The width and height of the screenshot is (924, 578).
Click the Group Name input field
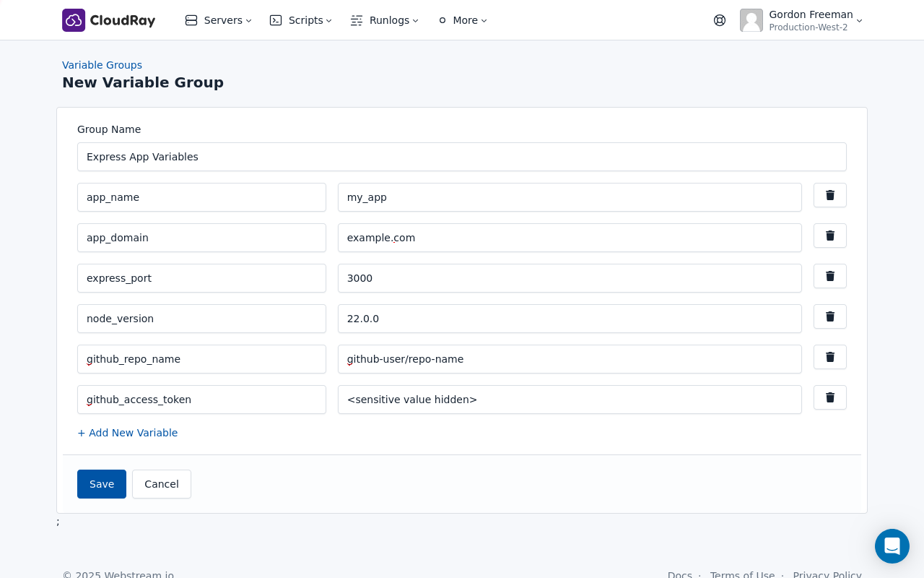[462, 157]
